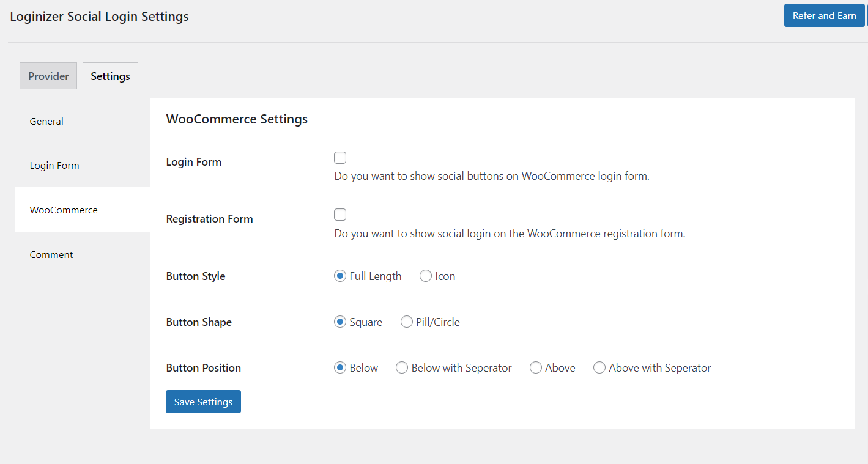Choose Icon button style
Image resolution: width=868 pixels, height=464 pixels.
[x=426, y=276]
